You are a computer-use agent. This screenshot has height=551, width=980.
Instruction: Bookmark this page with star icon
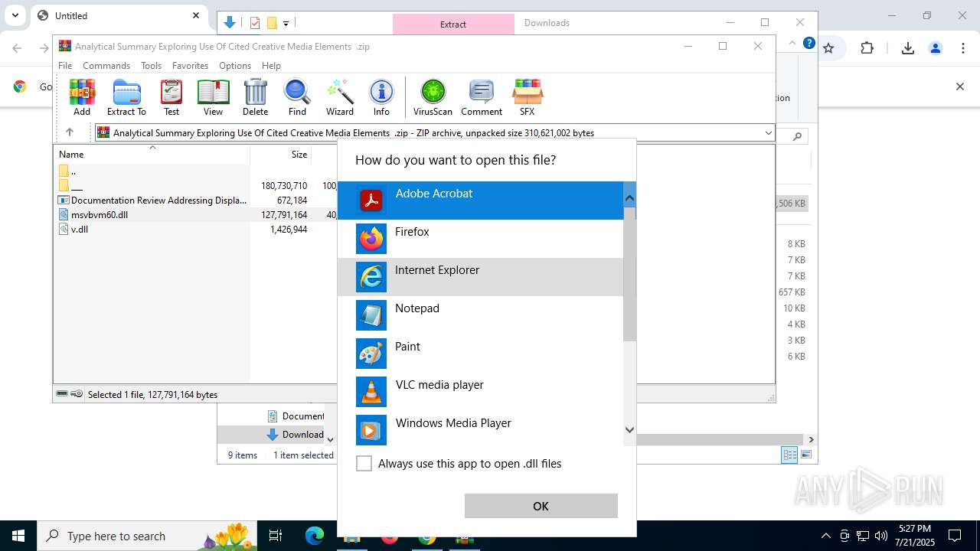828,48
